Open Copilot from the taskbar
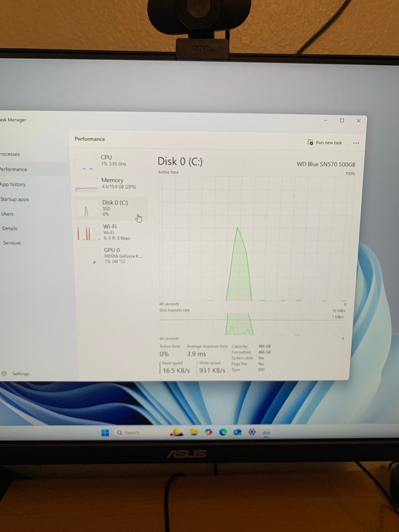This screenshot has height=532, width=399. coord(208,432)
